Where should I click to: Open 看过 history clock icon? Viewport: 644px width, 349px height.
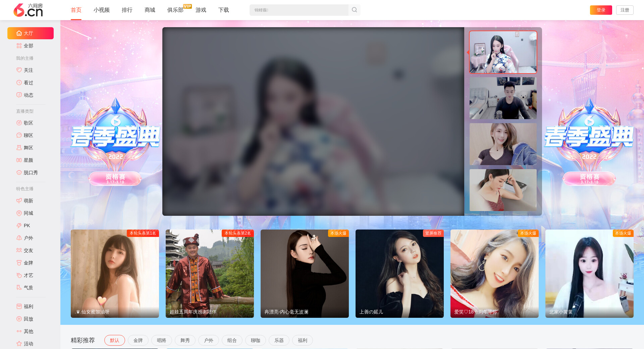tap(19, 83)
